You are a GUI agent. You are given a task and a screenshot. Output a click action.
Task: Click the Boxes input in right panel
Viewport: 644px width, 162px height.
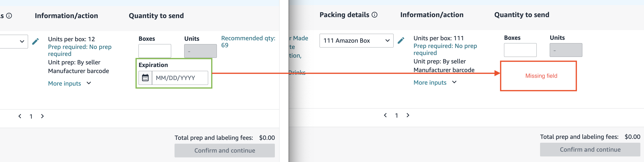pyautogui.click(x=520, y=50)
